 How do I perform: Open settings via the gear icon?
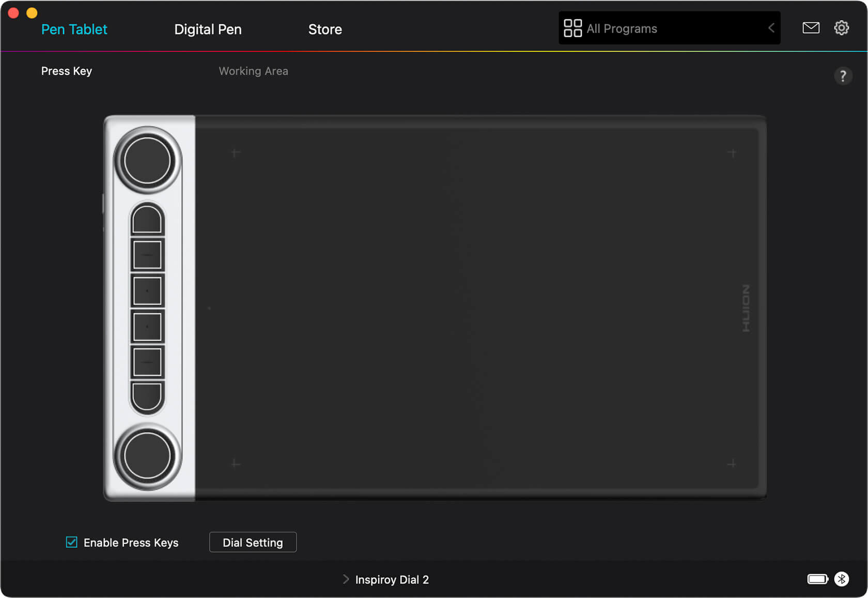[x=841, y=28]
